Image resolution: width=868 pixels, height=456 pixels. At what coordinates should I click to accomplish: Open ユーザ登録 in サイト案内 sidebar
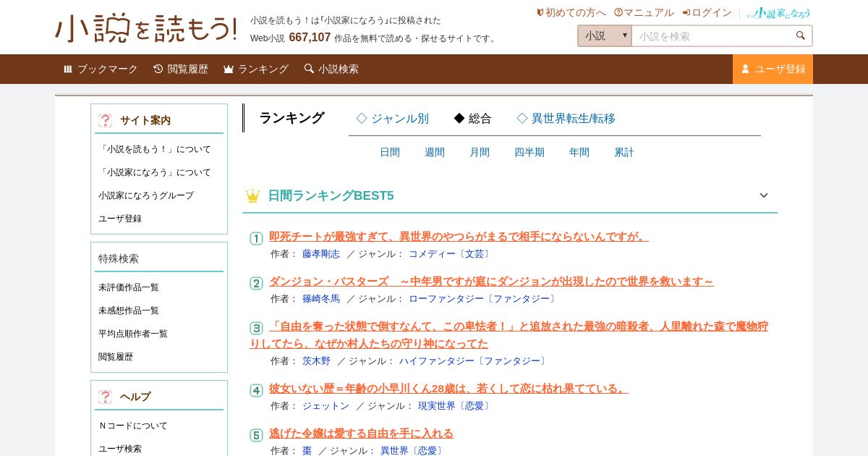120,219
